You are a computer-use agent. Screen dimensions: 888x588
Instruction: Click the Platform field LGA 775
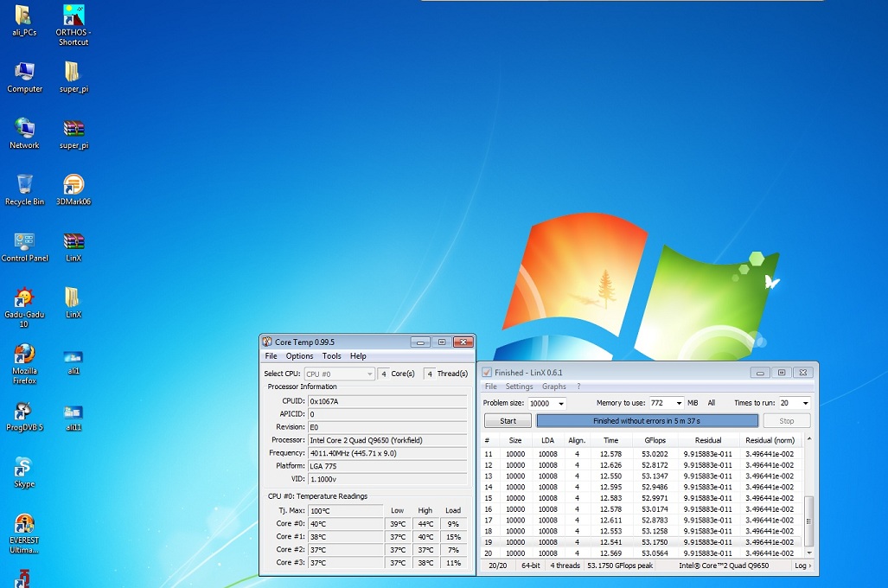coord(387,466)
